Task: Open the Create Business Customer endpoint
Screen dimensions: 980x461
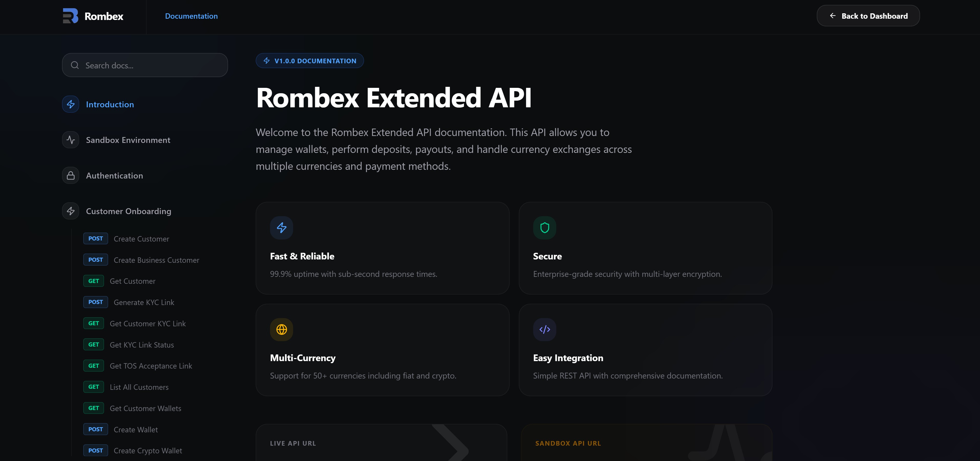Action: pos(156,260)
